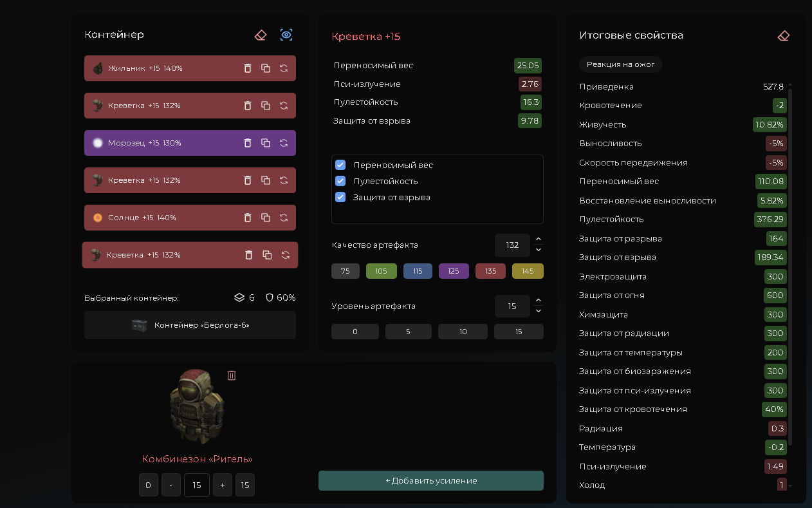Image resolution: width=812 pixels, height=508 pixels.
Task: Click the Креветка +15 panel title
Action: coord(366,37)
